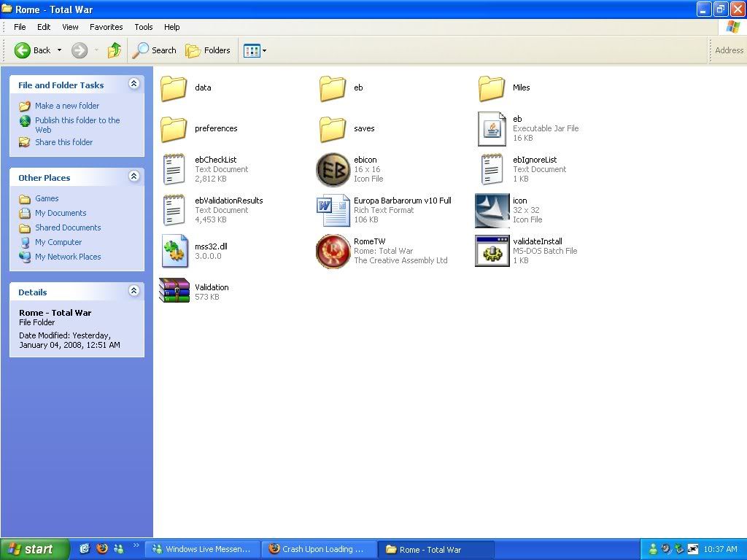
Task: Go to Games in Other Places
Action: [47, 198]
